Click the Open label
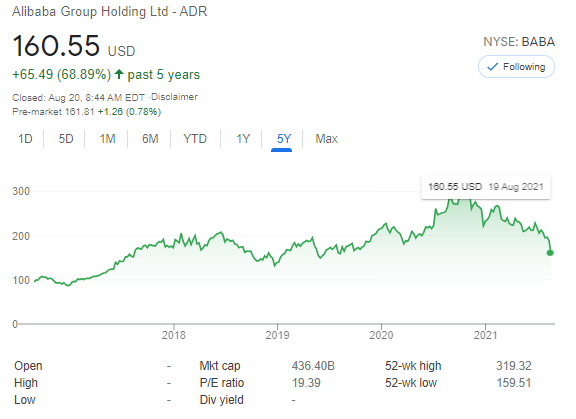This screenshot has width=576, height=419. point(28,366)
